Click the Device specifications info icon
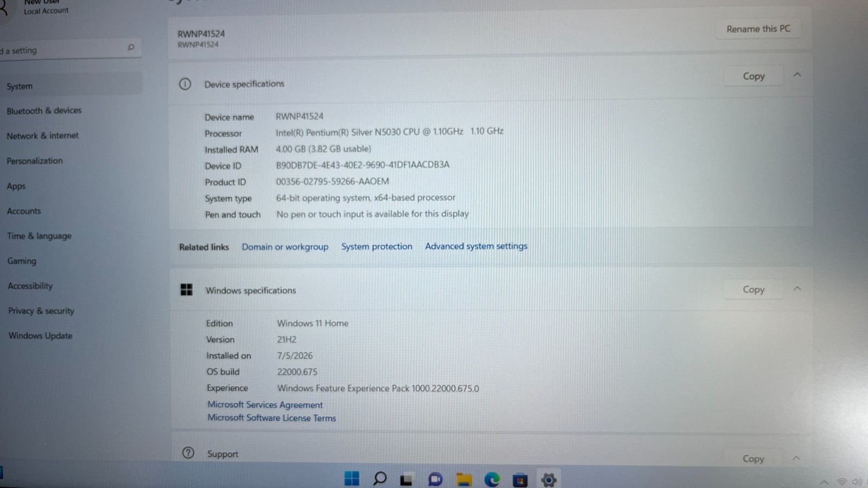 click(x=185, y=84)
